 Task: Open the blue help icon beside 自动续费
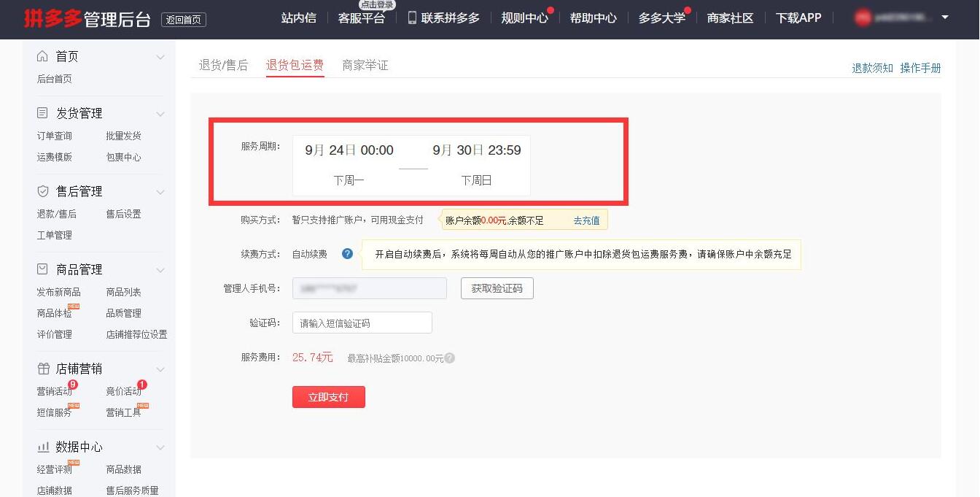pos(348,254)
